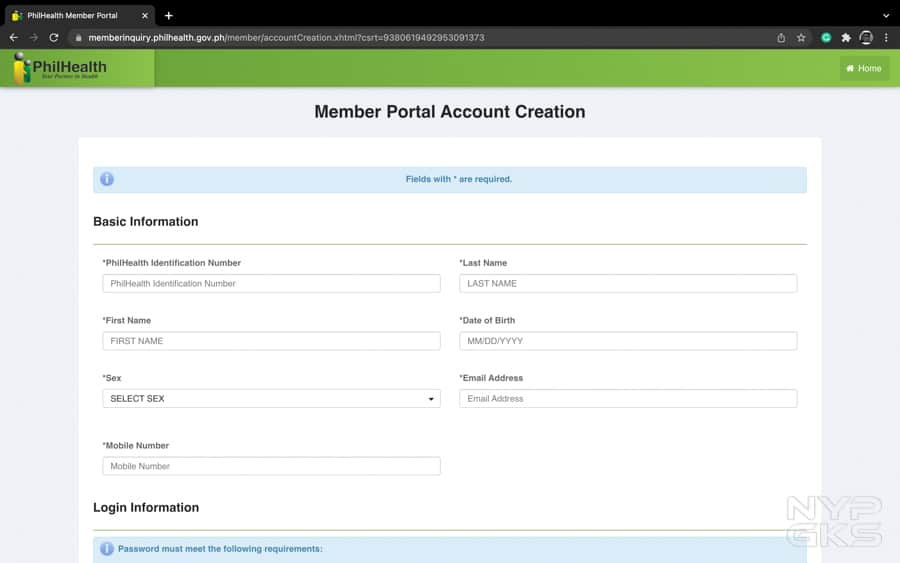Image resolution: width=900 pixels, height=563 pixels.
Task: Open the extensions puzzle icon
Action: [846, 38]
